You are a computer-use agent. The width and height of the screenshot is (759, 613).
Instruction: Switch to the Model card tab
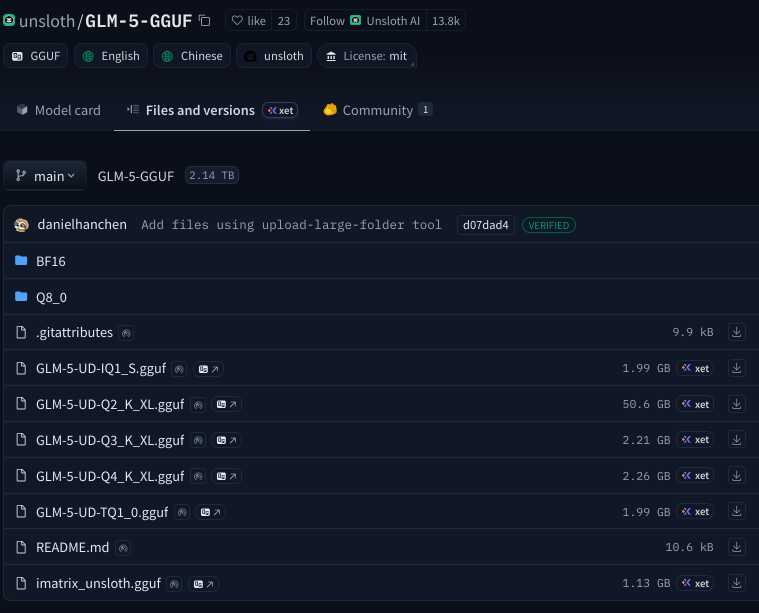pyautogui.click(x=59, y=110)
